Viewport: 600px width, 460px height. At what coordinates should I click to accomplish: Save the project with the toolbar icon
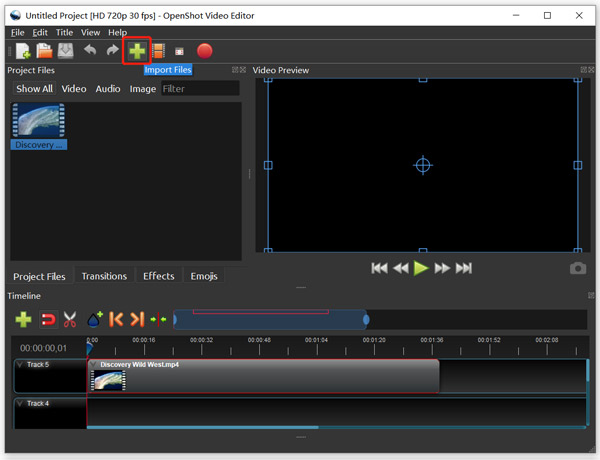(65, 51)
